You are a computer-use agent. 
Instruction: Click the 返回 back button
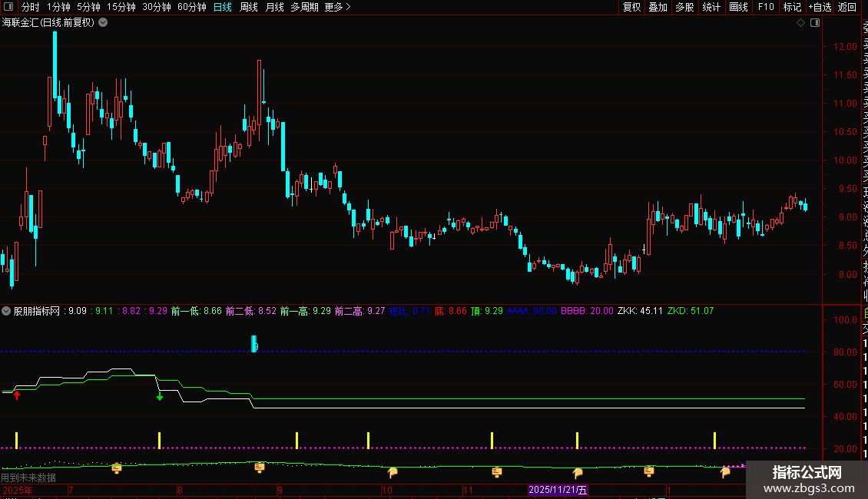click(847, 7)
